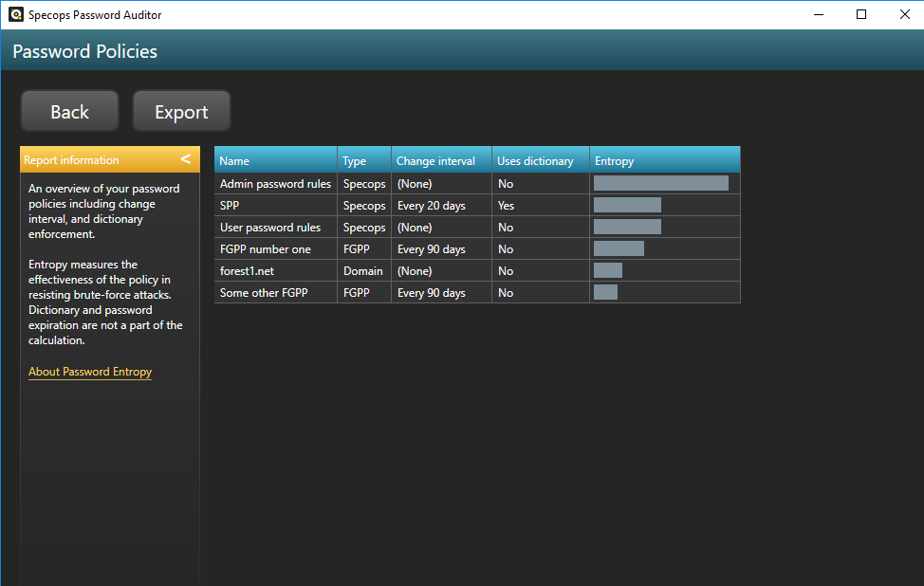Click entropy bar for Some other FGPP
Viewport: 924px width, 586px height.
[x=605, y=292]
